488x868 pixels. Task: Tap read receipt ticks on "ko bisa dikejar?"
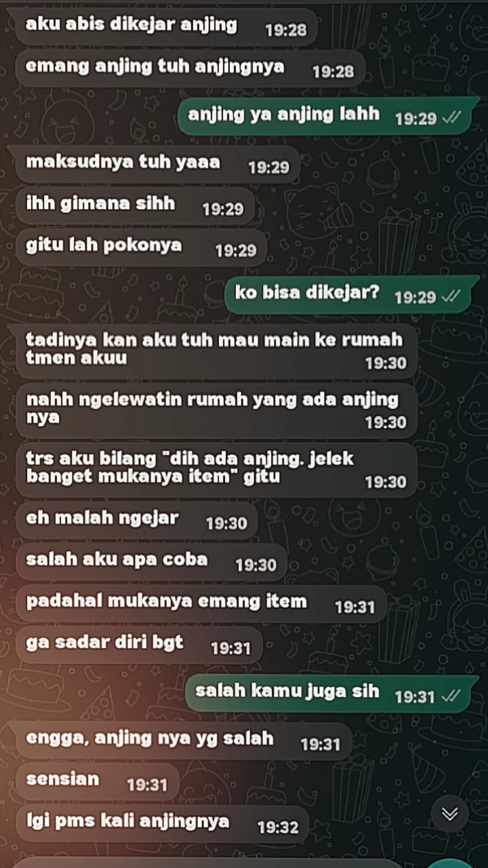click(x=451, y=296)
